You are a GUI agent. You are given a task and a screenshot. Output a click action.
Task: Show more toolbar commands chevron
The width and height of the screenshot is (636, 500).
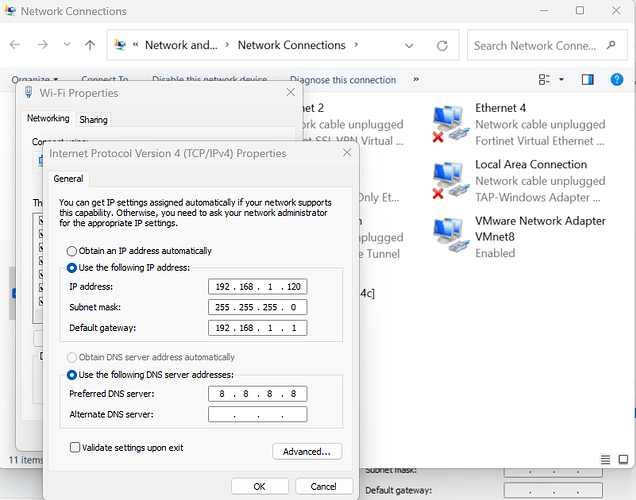coord(416,79)
